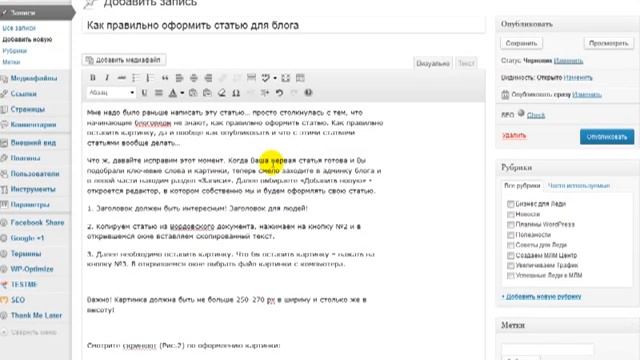Open the spellchecker language dropdown arrow
The height and width of the screenshot is (360, 640).
coord(275,78)
